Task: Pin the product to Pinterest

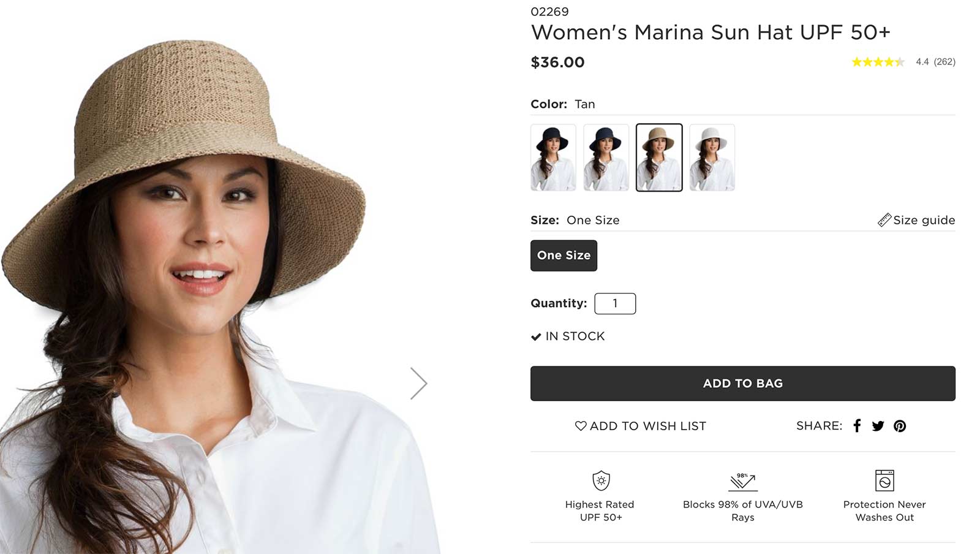Action: (x=900, y=425)
